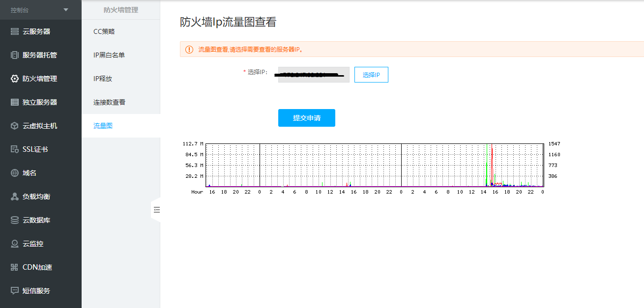Image resolution: width=644 pixels, height=308 pixels.
Task: Select the 流量图 submenu item
Action: pos(121,126)
